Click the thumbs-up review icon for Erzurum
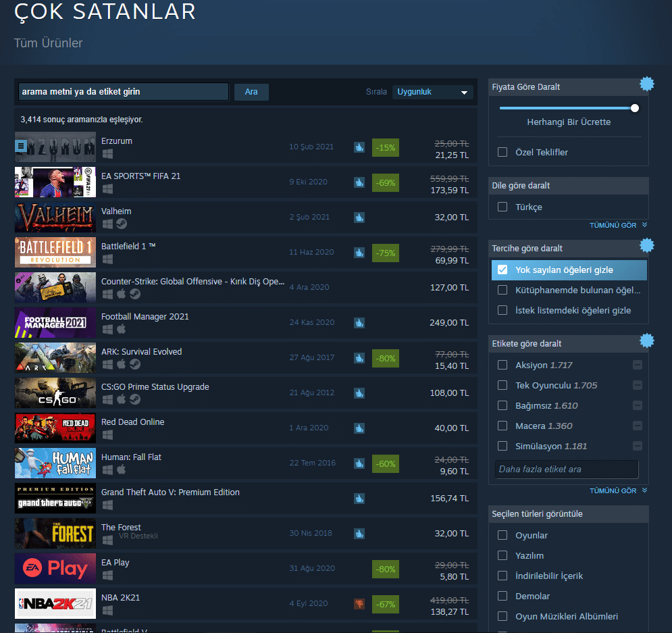This screenshot has height=633, width=672. pyautogui.click(x=359, y=147)
